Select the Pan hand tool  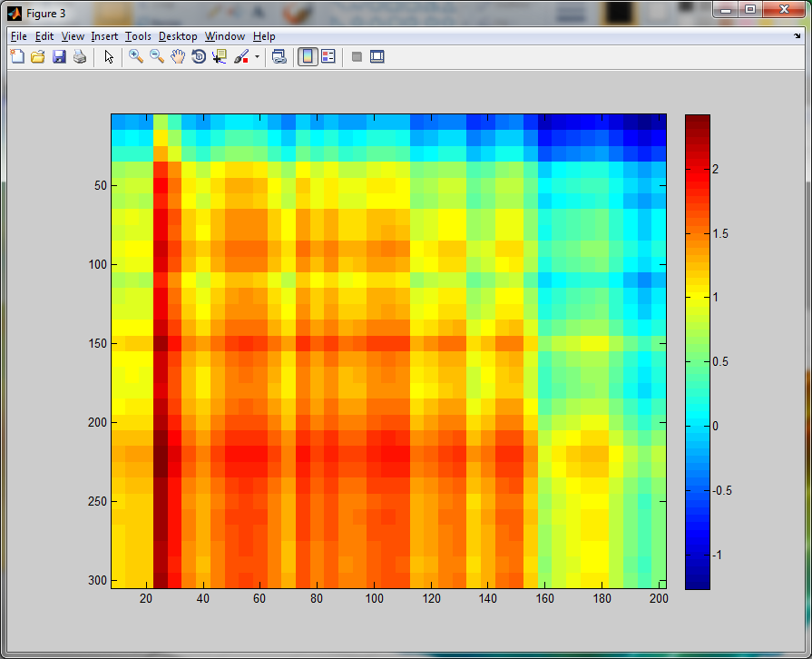click(178, 56)
